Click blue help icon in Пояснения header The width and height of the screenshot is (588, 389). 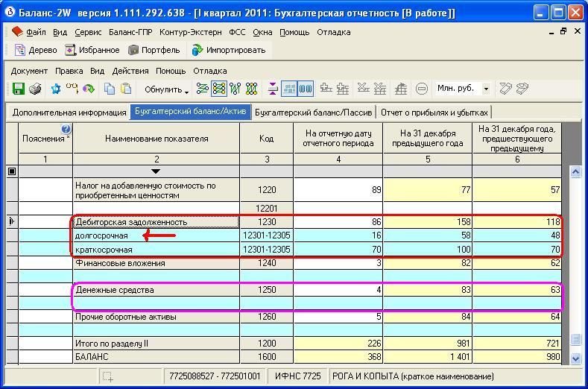(66, 130)
